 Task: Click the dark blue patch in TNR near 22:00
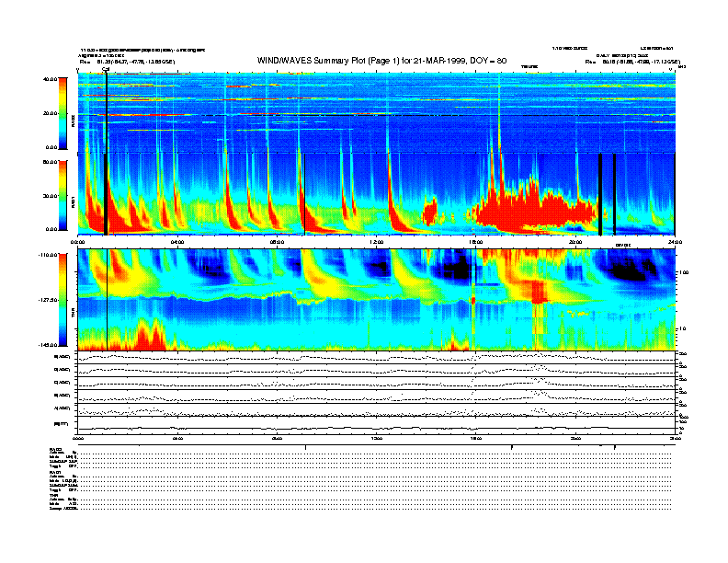click(x=627, y=270)
